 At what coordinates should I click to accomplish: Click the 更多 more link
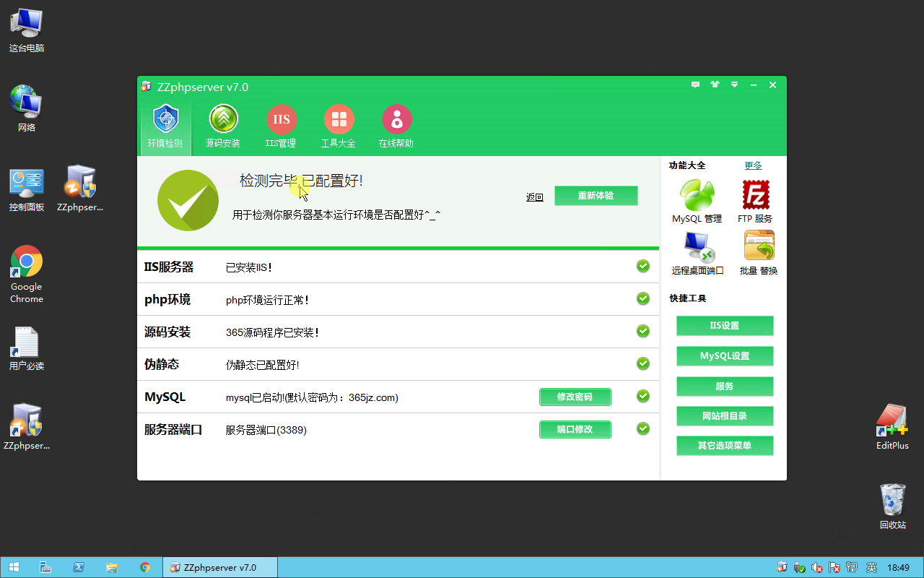pyautogui.click(x=754, y=165)
